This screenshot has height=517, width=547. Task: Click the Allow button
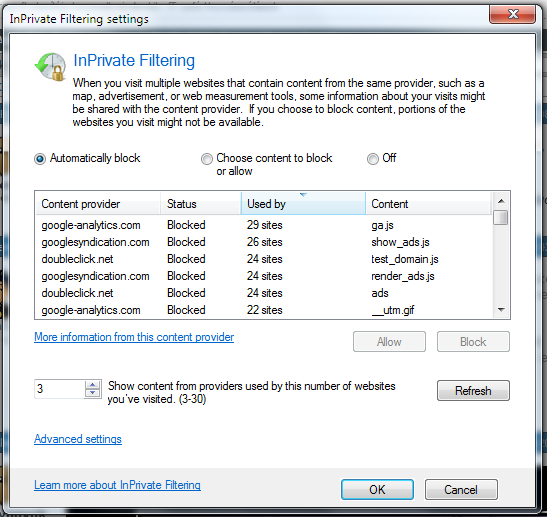point(389,342)
